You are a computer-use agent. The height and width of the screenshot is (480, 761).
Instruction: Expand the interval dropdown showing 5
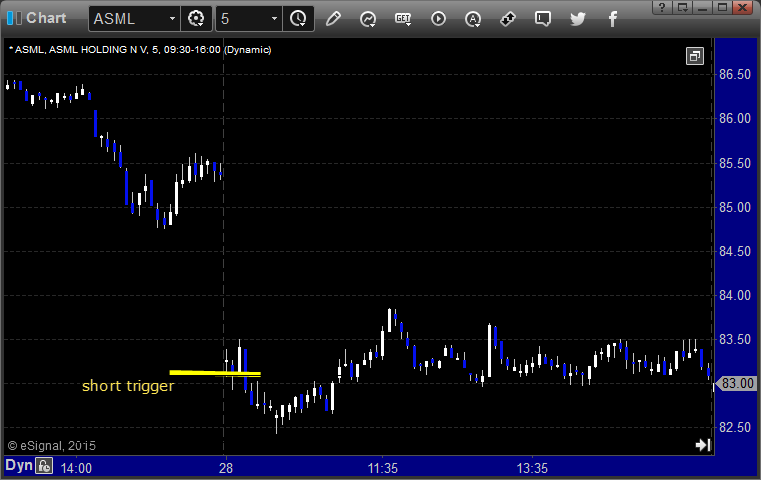pyautogui.click(x=249, y=19)
